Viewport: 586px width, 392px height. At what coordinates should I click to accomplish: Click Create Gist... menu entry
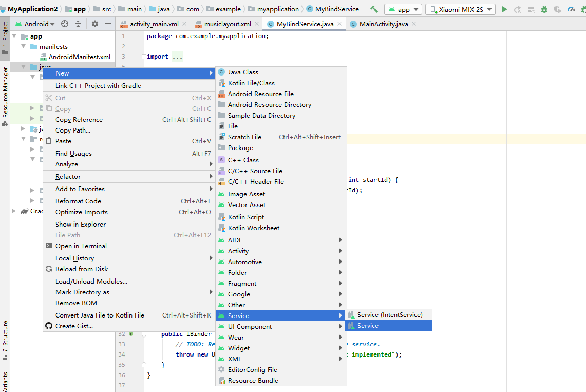point(129,326)
